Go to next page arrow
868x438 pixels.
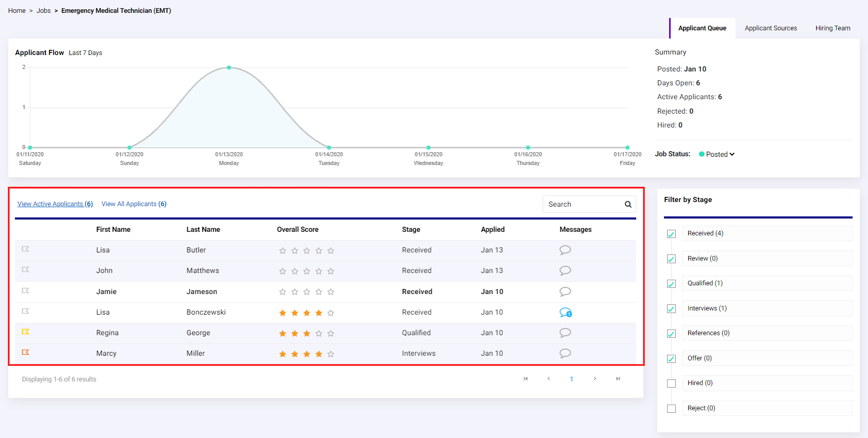(x=595, y=379)
